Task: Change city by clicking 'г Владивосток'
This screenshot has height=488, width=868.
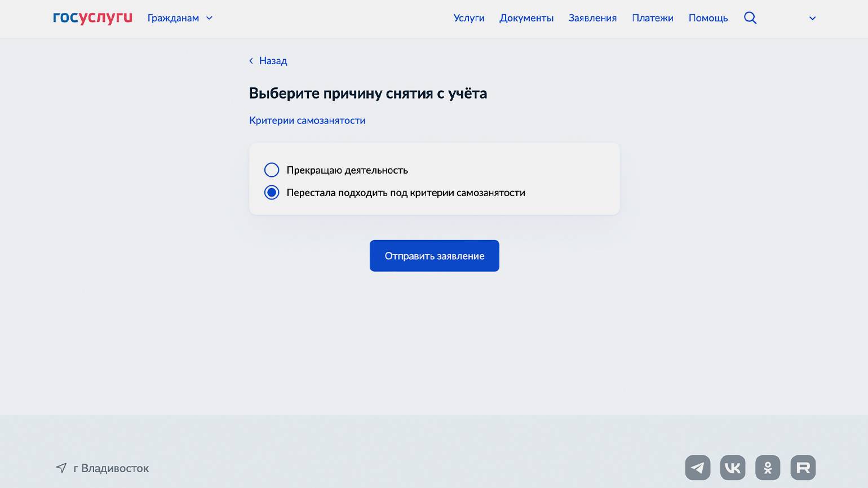Action: click(x=111, y=468)
